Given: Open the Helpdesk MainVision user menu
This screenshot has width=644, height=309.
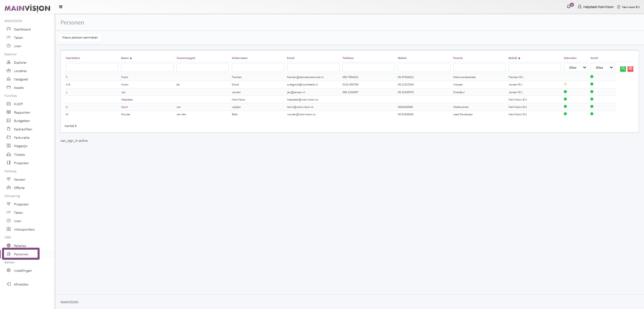Looking at the screenshot, I should click(596, 7).
